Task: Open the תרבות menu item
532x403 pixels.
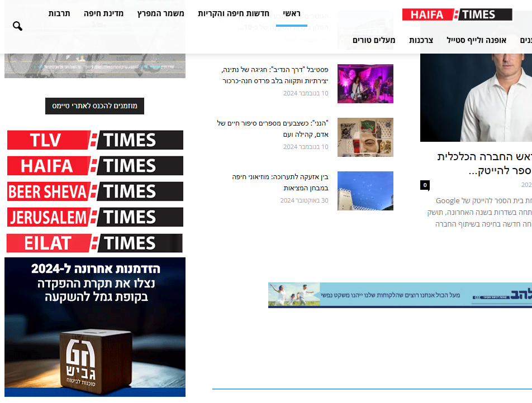Action: 59,13
